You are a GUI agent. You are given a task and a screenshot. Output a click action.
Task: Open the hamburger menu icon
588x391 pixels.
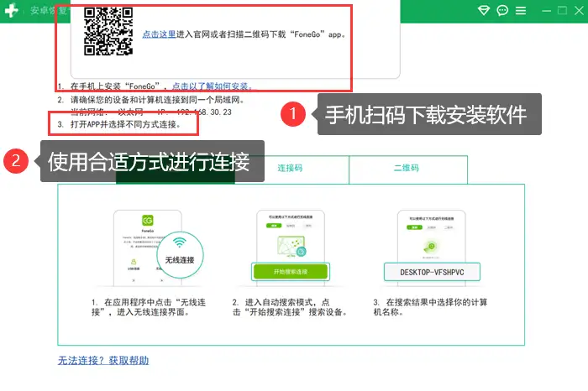coord(521,10)
